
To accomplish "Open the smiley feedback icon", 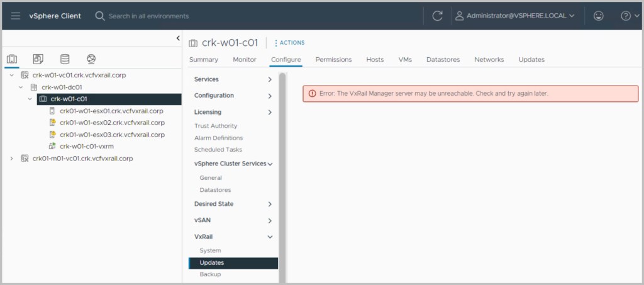I will tap(599, 16).
